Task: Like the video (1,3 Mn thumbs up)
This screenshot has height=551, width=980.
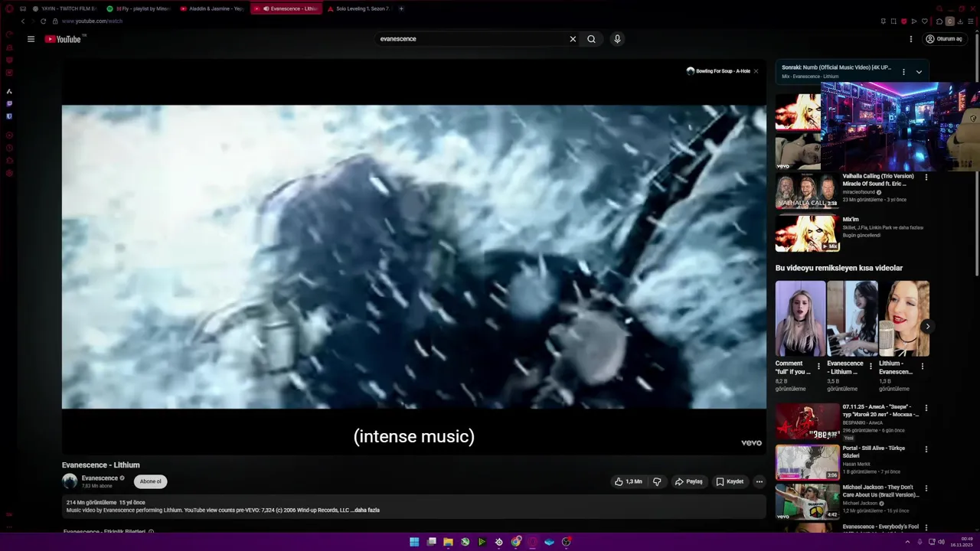Action: coord(628,481)
